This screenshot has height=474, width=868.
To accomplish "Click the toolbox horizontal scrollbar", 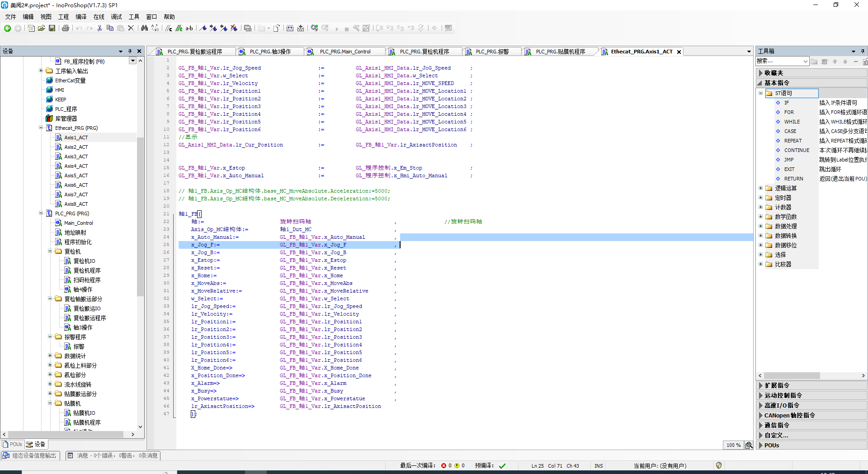I will click(792, 375).
